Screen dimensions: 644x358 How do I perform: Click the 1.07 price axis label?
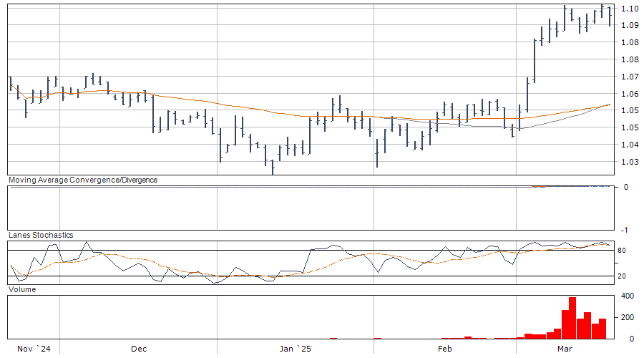(x=630, y=77)
